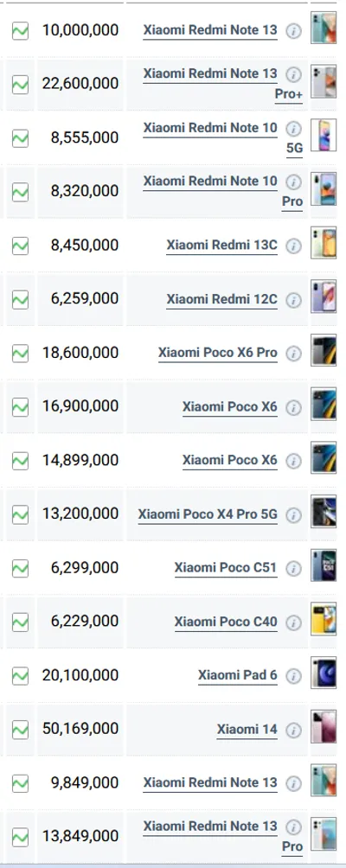The height and width of the screenshot is (868, 346).
Task: Open Xiaomi Redmi Note 10 Pro link
Action: pos(222,191)
